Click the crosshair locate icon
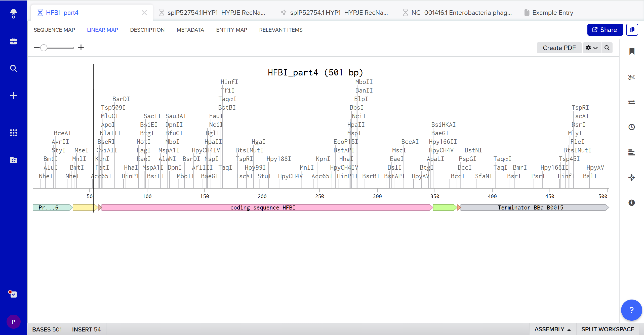The width and height of the screenshot is (644, 335). pyautogui.click(x=632, y=178)
